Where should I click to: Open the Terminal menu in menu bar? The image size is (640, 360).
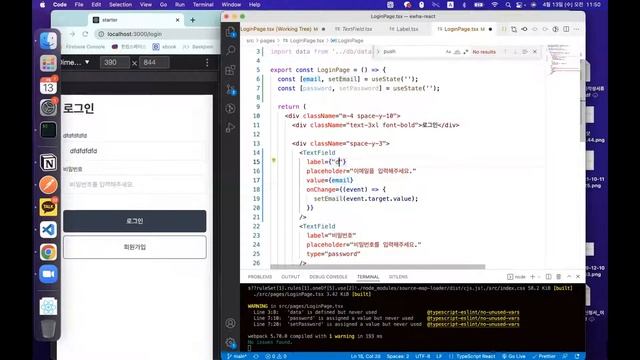pyautogui.click(x=203, y=5)
